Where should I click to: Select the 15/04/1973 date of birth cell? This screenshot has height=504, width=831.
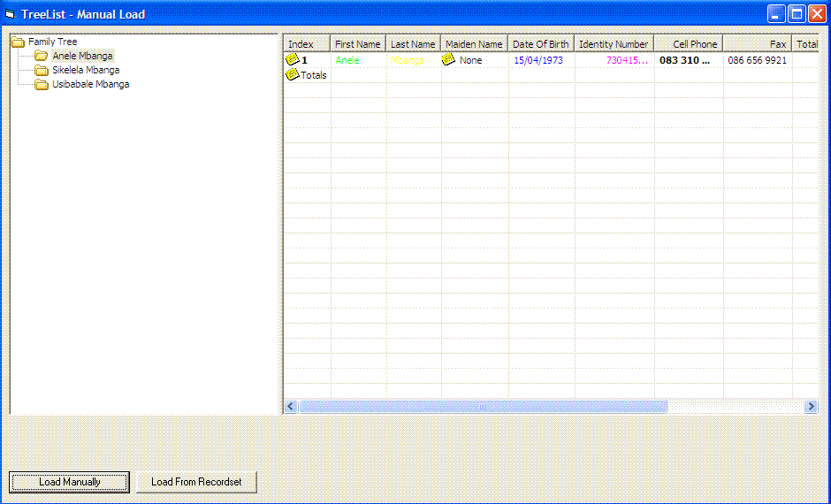point(538,60)
